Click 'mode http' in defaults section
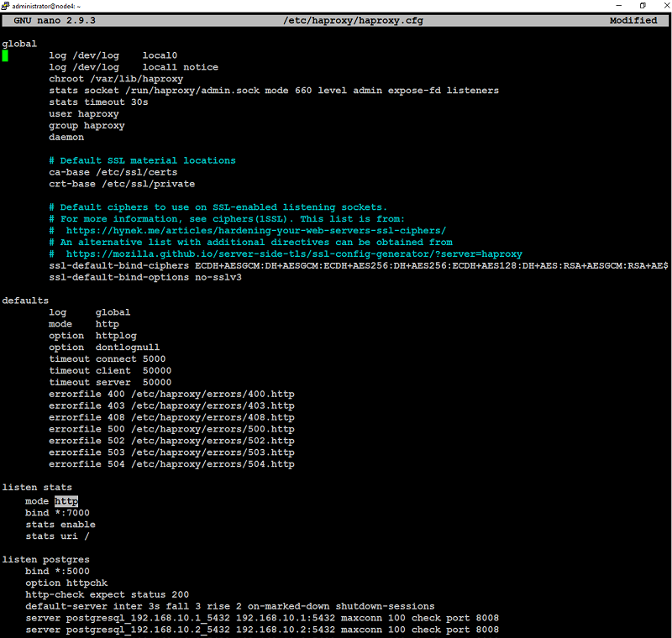 (x=83, y=324)
